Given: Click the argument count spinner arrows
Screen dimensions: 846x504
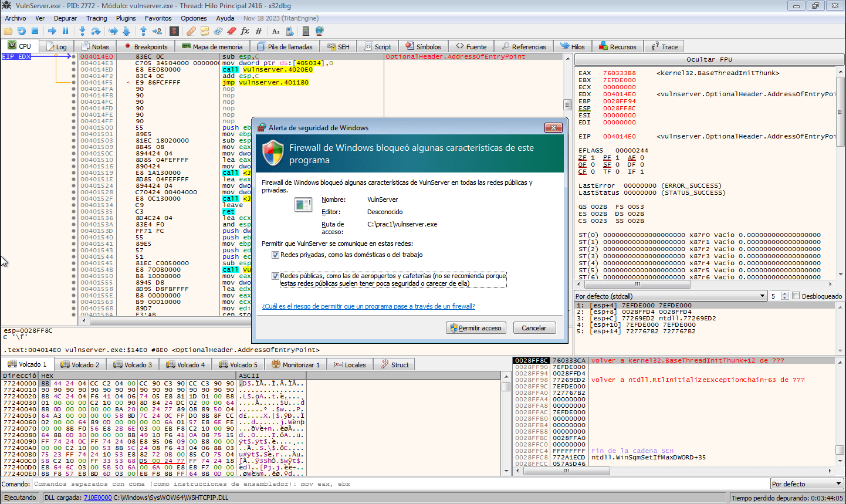Looking at the screenshot, I should (785, 296).
